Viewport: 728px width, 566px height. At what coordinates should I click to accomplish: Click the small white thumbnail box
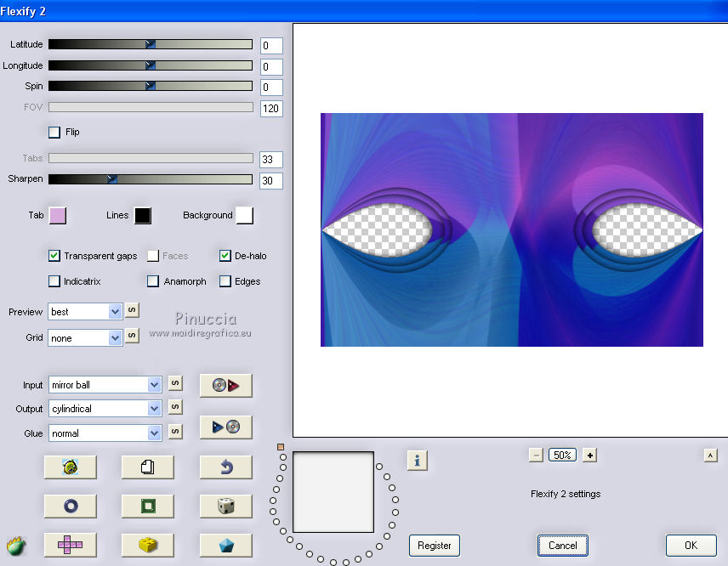coord(333,492)
